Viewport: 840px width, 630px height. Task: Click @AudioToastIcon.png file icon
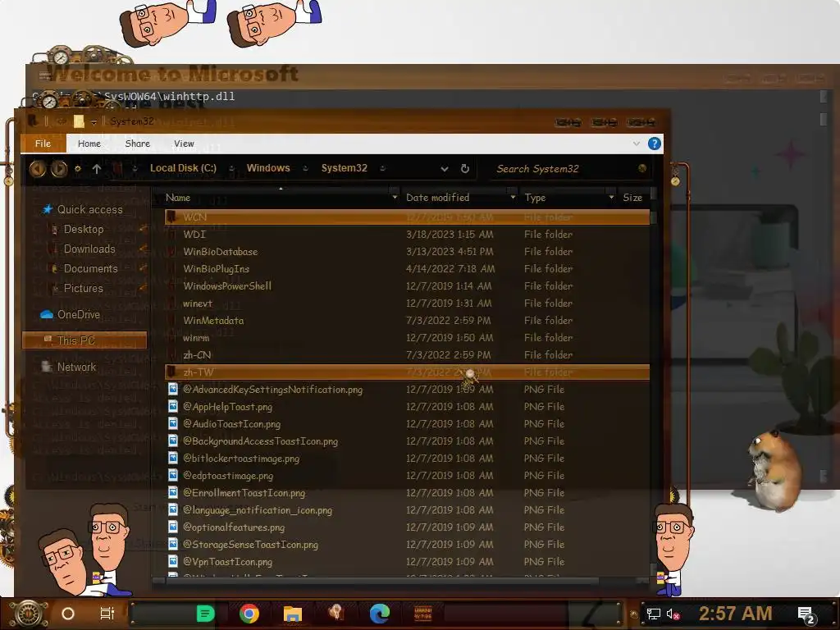pyautogui.click(x=172, y=424)
